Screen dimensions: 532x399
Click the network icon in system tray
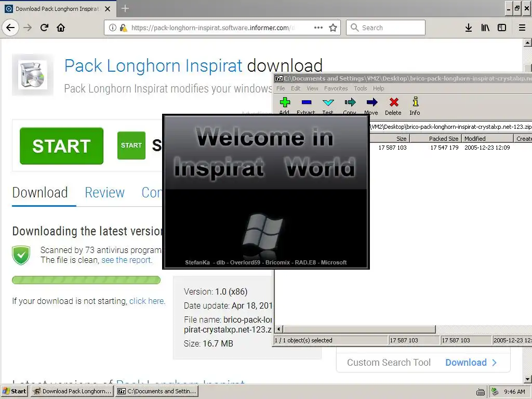pos(495,392)
